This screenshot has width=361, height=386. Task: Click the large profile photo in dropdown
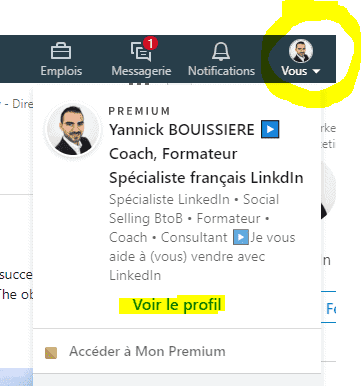coord(73,130)
